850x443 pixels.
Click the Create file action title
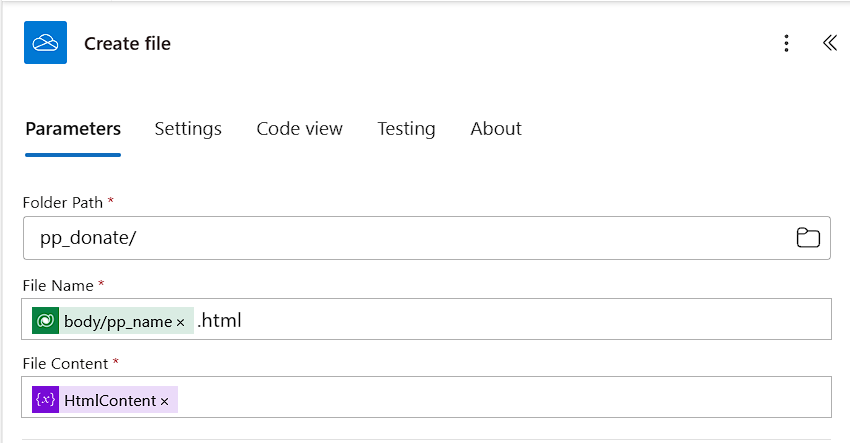click(x=127, y=43)
